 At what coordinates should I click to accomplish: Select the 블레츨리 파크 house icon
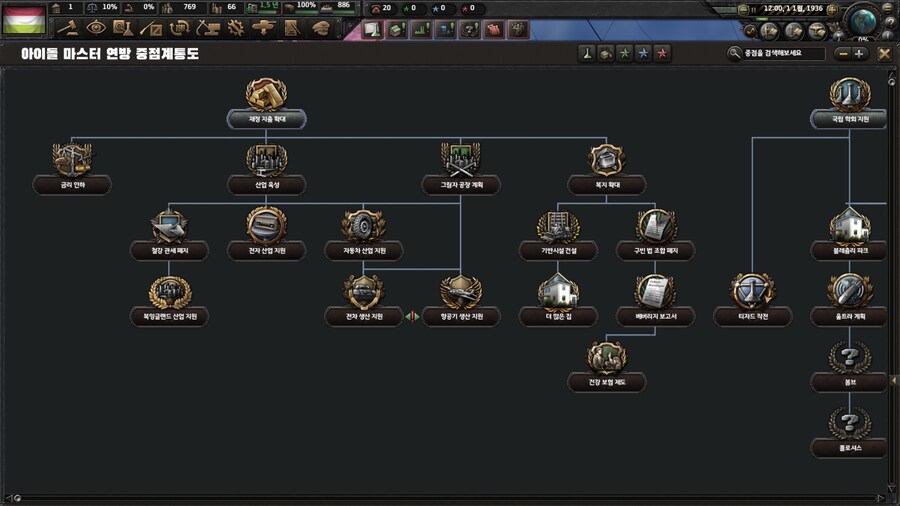coord(849,225)
